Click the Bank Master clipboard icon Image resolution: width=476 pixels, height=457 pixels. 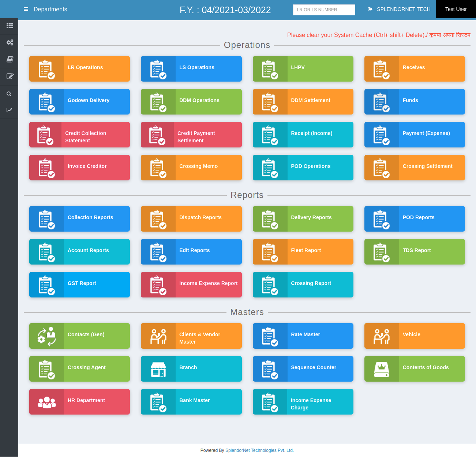(158, 402)
